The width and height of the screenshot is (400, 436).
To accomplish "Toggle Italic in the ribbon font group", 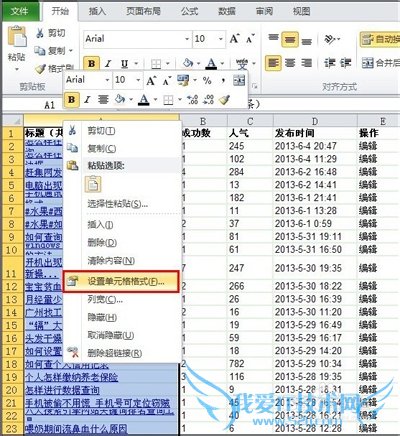I will click(107, 63).
